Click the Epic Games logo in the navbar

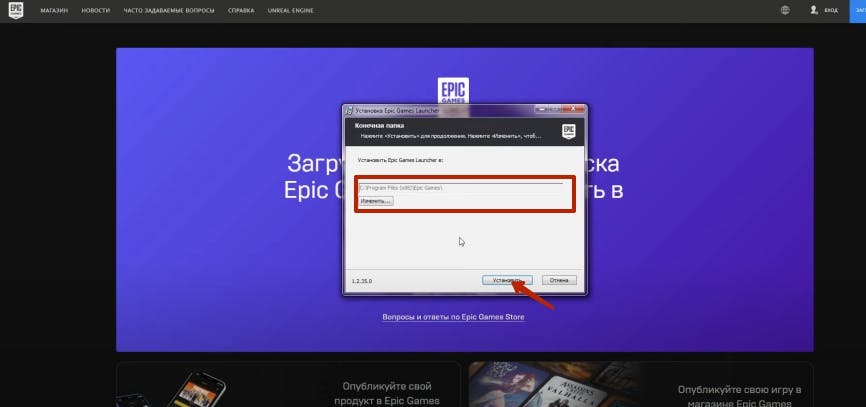16,10
